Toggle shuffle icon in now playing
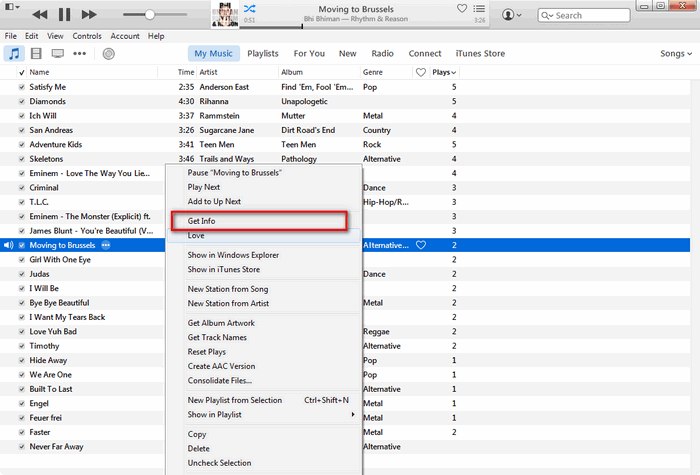 [250, 8]
